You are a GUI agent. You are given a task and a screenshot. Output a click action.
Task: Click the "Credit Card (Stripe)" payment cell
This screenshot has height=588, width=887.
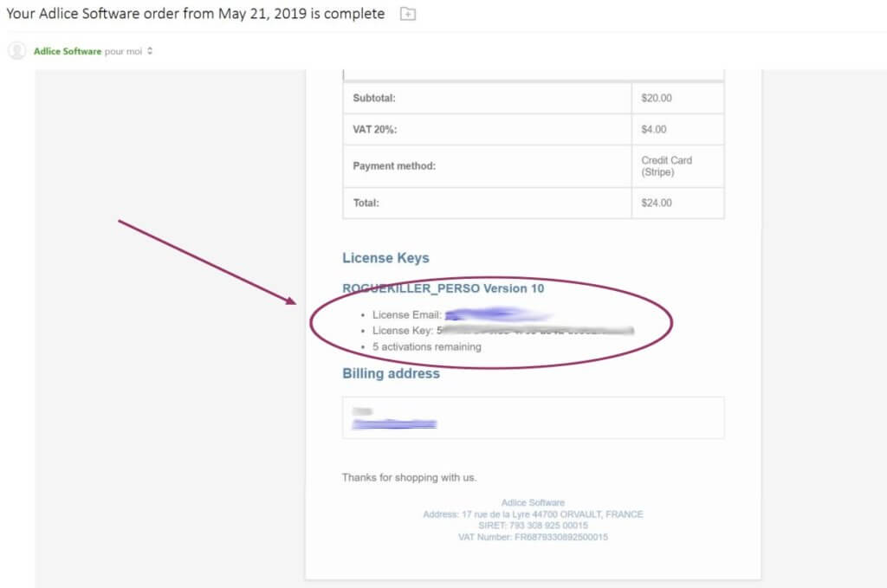coord(666,166)
